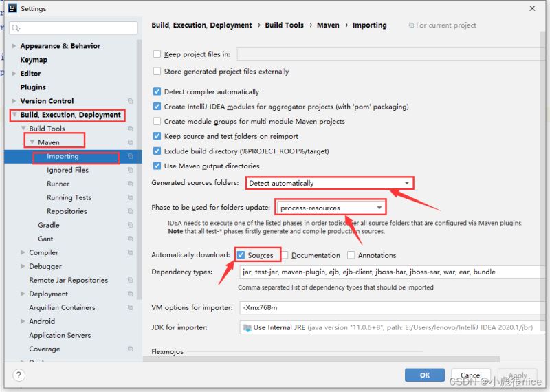Click the 'Keep project files in' path field
The width and height of the screenshot is (550, 392).
point(391,54)
